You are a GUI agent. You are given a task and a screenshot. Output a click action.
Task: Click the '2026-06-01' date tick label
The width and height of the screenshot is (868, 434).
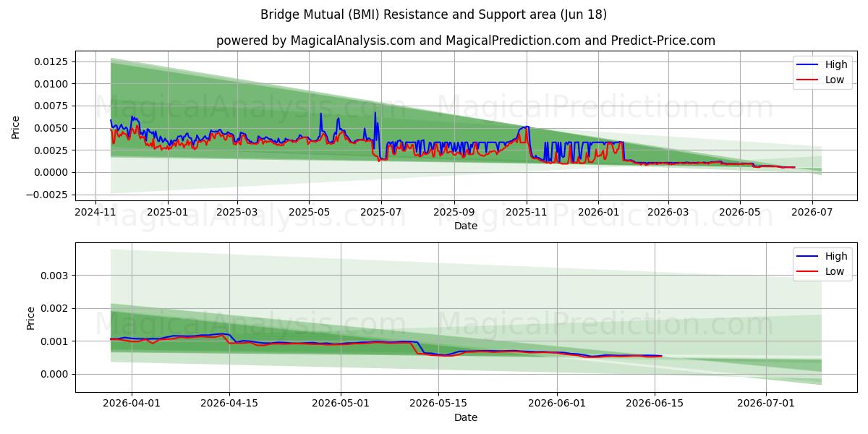pos(557,403)
